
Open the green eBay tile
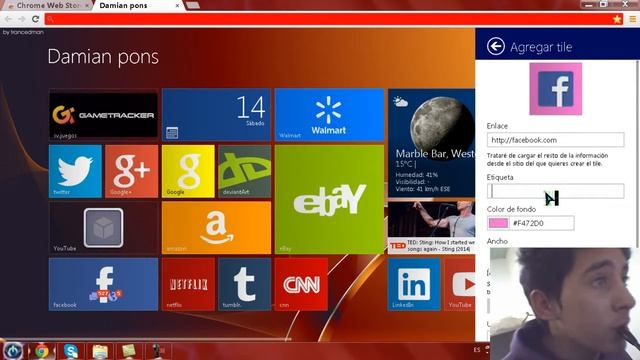(329, 200)
